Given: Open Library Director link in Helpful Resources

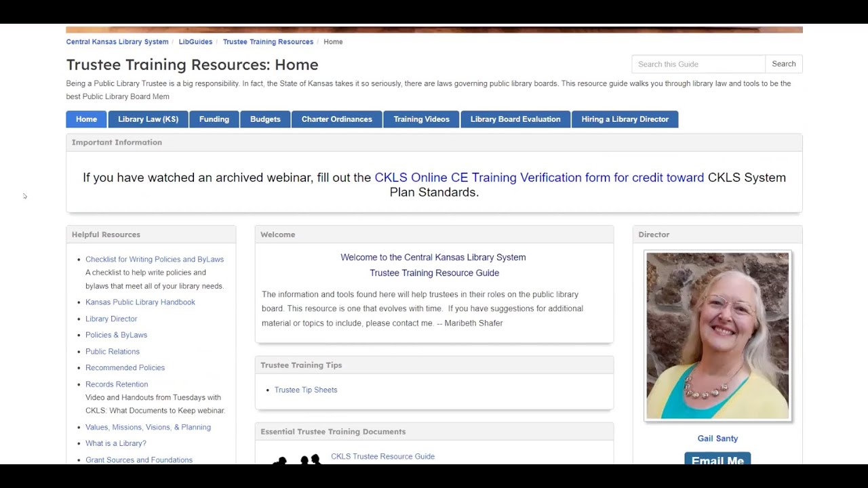Looking at the screenshot, I should pyautogui.click(x=111, y=319).
